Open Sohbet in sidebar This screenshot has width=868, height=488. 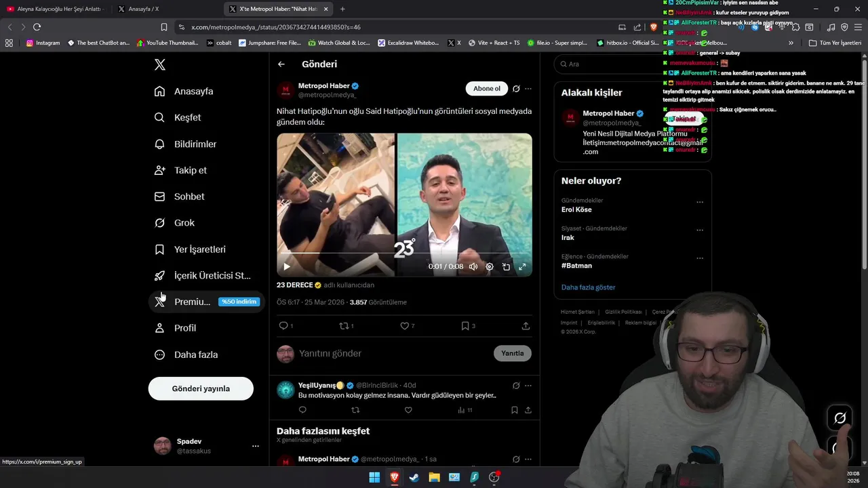(179, 197)
